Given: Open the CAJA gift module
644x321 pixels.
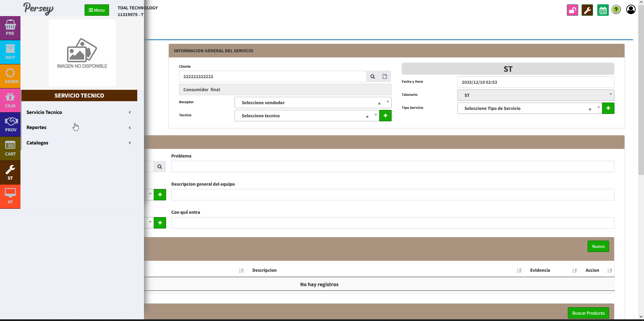Looking at the screenshot, I should point(10,100).
